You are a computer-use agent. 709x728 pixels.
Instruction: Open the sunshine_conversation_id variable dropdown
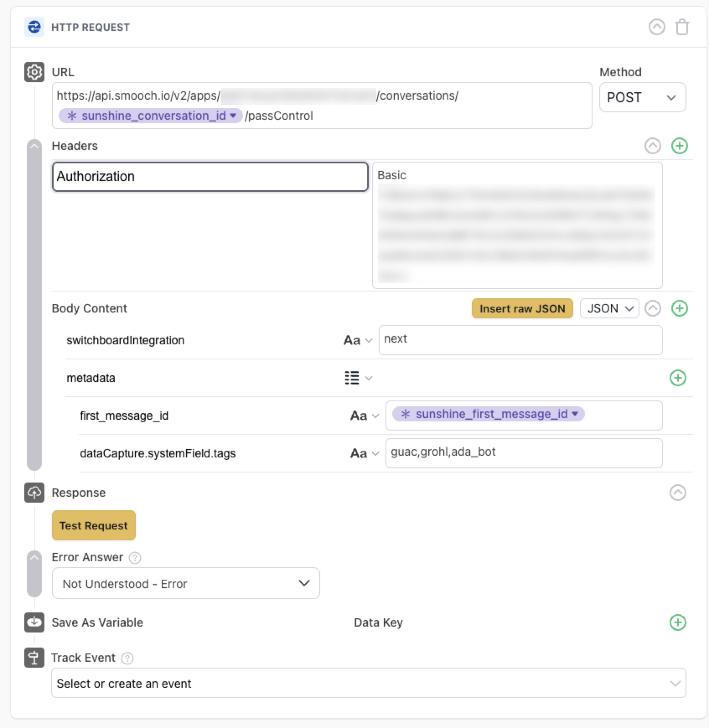point(234,116)
